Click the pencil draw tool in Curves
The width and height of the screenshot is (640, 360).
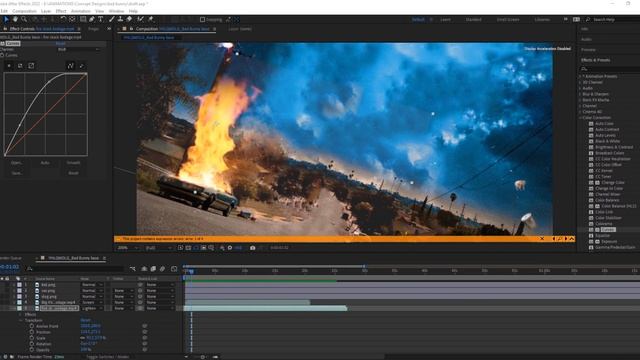coord(82,65)
